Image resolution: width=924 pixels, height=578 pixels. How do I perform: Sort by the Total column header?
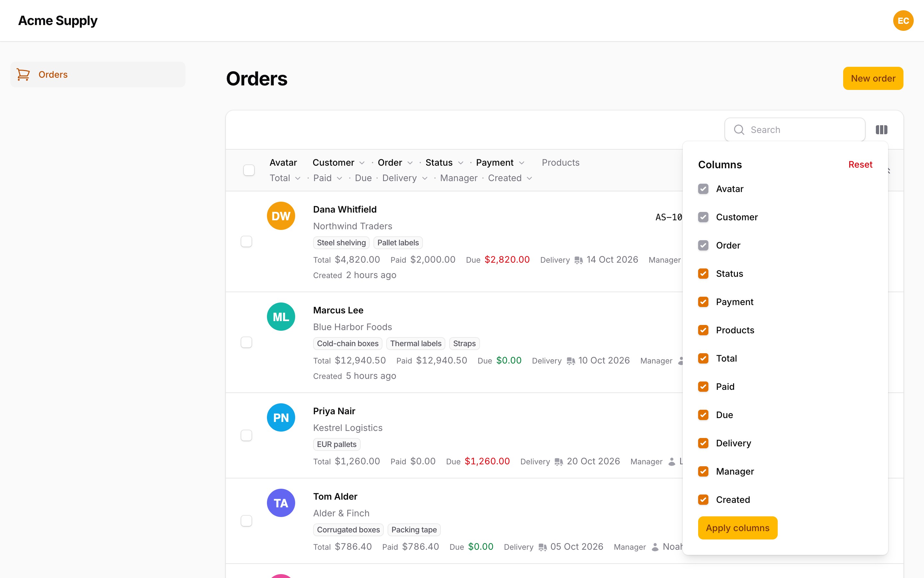coord(285,178)
